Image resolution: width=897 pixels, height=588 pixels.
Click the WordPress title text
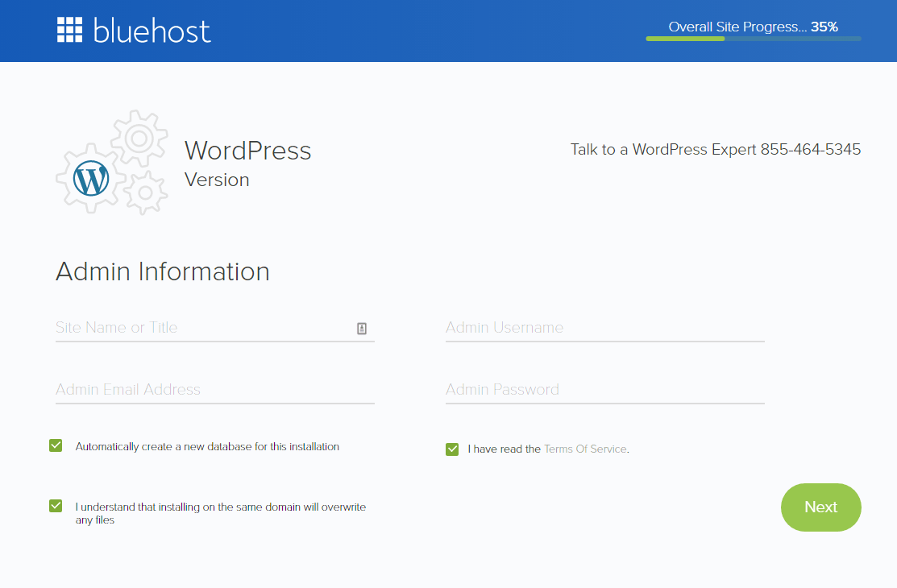click(247, 151)
